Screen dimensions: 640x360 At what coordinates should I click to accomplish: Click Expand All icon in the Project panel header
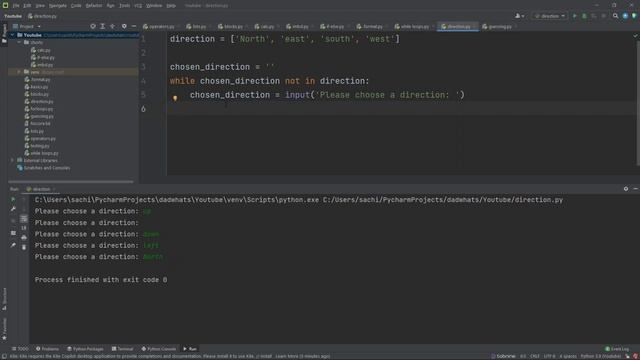[102, 26]
